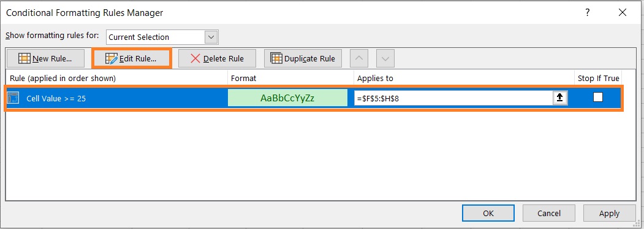Click the red X Delete Rule icon
This screenshot has width=644, height=229.
click(x=195, y=58)
